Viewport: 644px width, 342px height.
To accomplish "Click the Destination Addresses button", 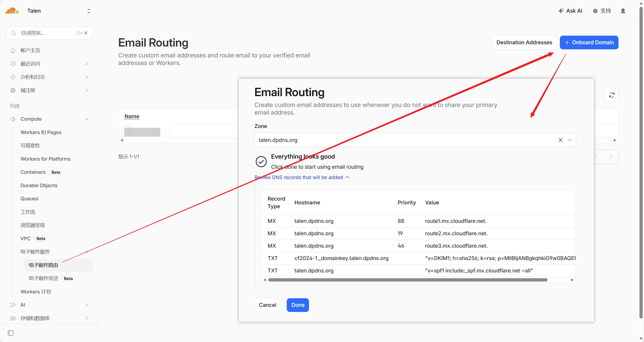I will tap(524, 42).
